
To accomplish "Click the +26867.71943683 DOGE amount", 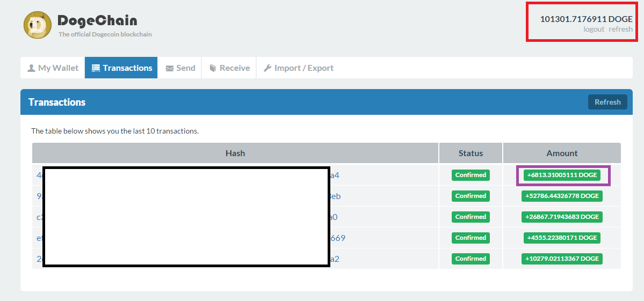I will click(x=562, y=217).
